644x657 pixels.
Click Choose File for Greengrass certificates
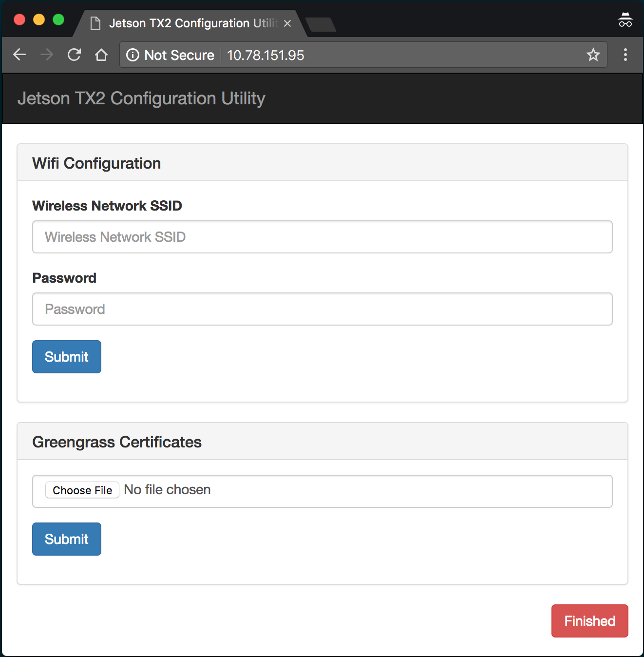point(82,490)
